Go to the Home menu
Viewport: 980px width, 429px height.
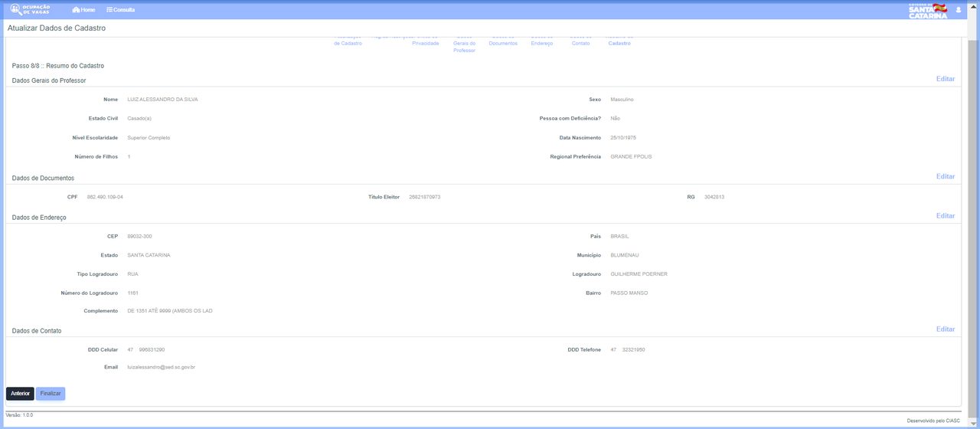point(83,10)
